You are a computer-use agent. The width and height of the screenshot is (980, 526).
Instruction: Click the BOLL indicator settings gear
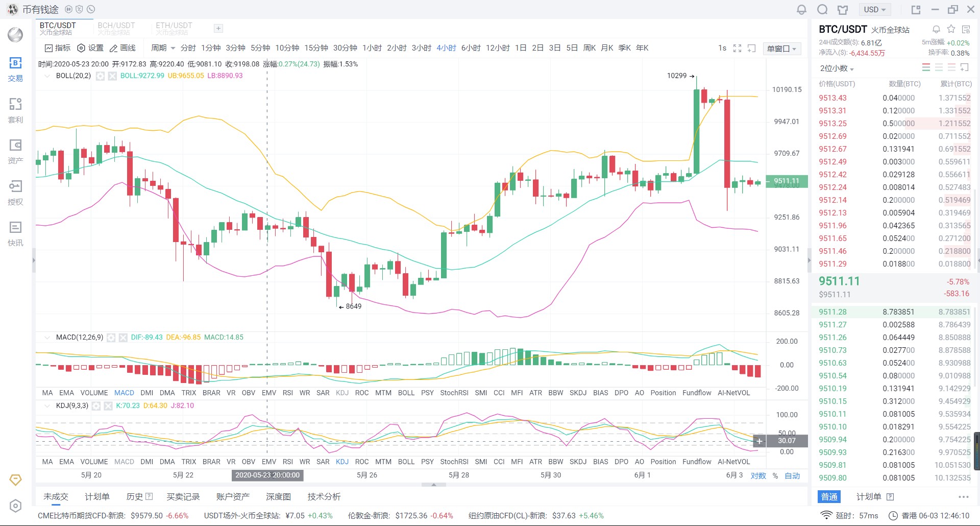[x=101, y=76]
